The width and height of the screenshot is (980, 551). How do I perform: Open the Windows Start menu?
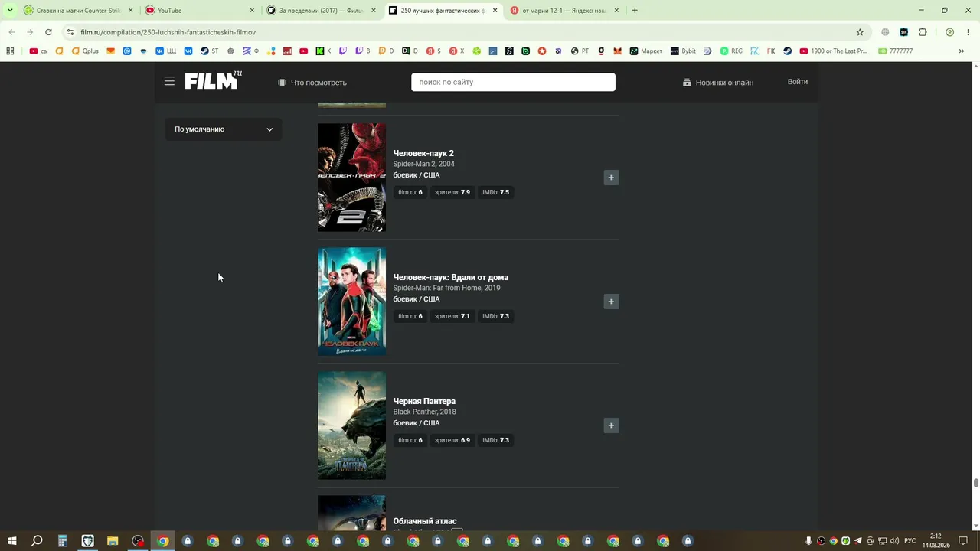[12, 541]
